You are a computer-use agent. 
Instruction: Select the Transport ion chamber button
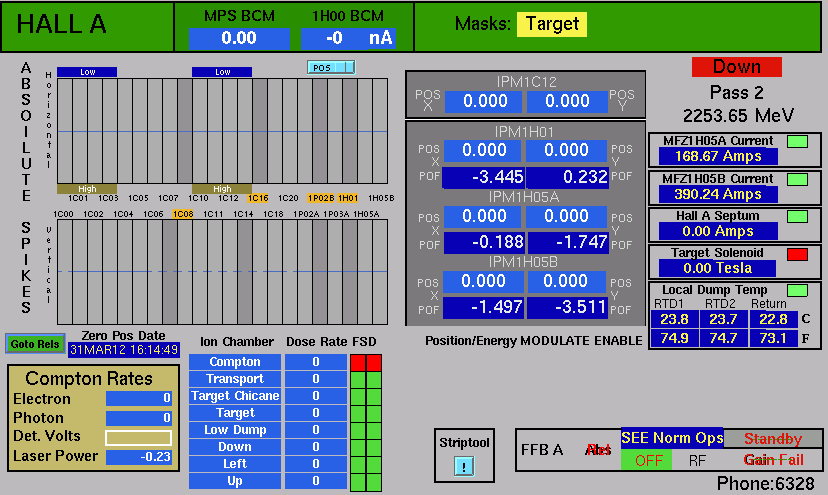(235, 379)
